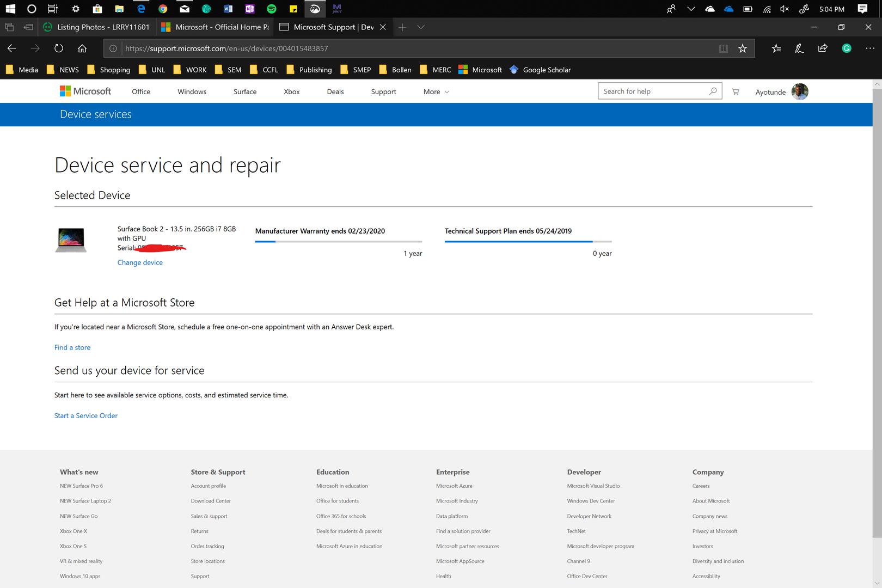Launch Settings gear from taskbar

(x=76, y=9)
